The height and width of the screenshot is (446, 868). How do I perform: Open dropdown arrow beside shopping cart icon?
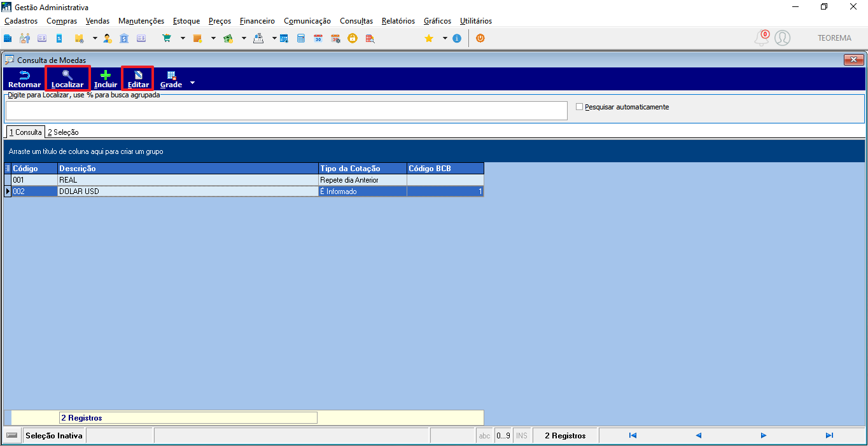coord(183,38)
